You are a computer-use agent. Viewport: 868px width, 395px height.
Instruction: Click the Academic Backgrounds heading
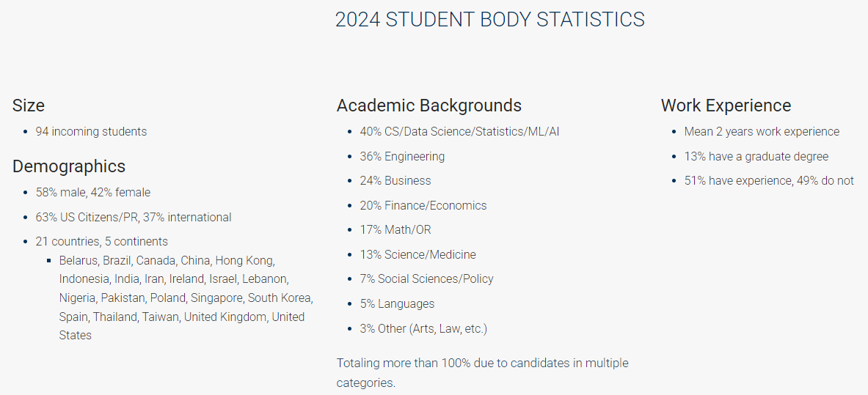point(429,106)
